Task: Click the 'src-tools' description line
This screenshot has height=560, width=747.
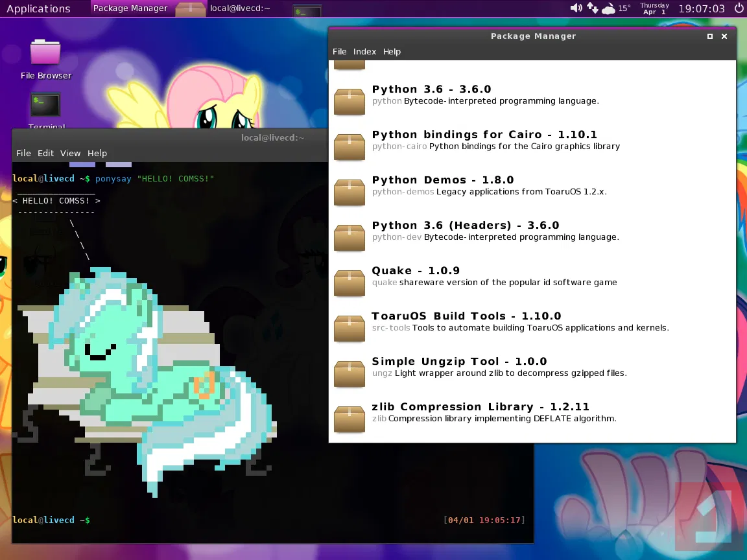Action: click(520, 327)
